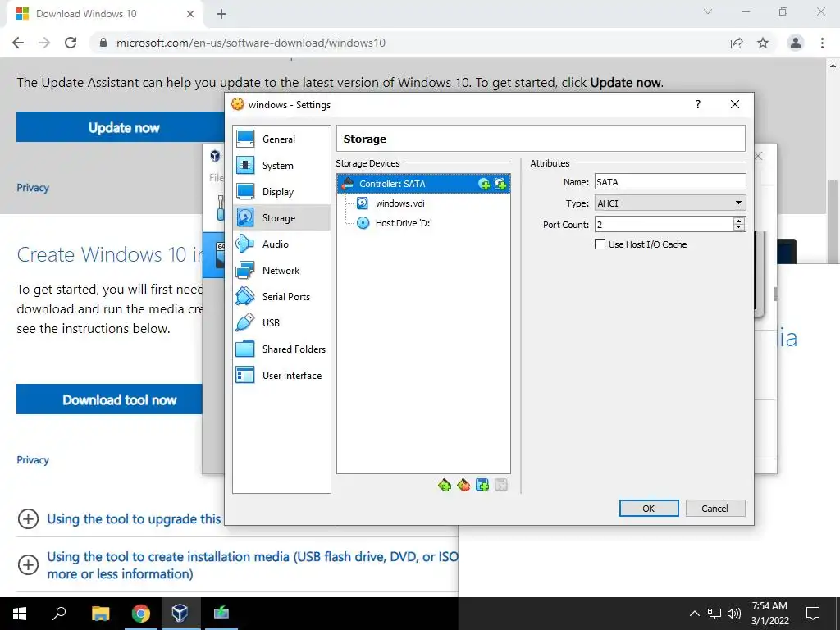Click Cancel in the Settings dialog
The height and width of the screenshot is (630, 840).
point(715,509)
